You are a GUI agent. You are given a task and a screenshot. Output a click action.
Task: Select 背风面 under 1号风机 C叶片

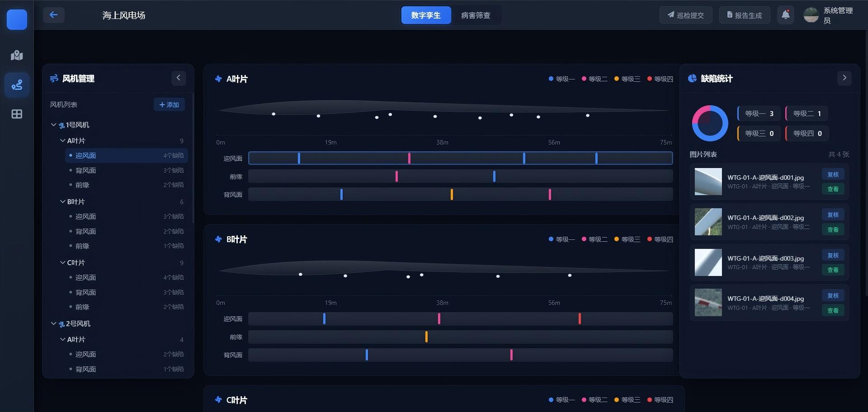point(127,292)
